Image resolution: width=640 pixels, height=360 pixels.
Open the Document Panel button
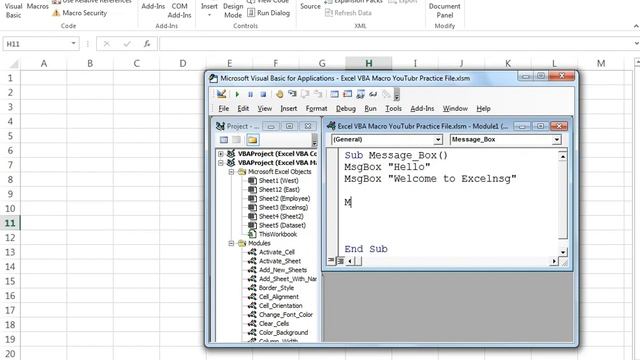pyautogui.click(x=444, y=11)
